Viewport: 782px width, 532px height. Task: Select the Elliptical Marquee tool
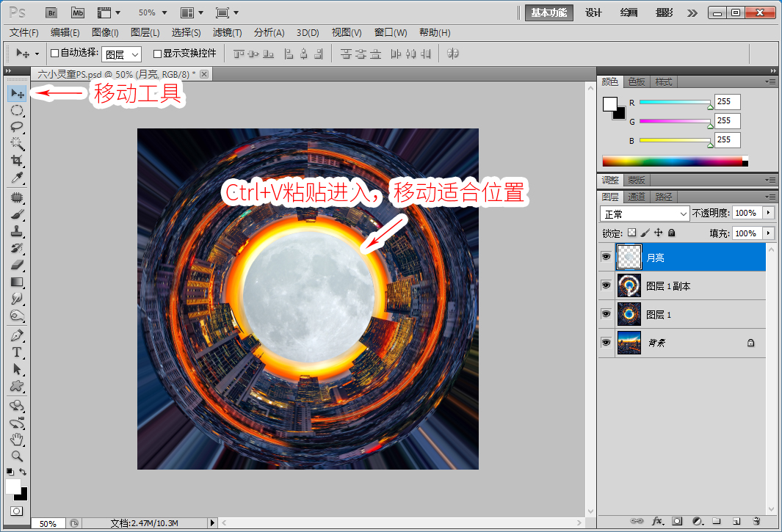17,110
